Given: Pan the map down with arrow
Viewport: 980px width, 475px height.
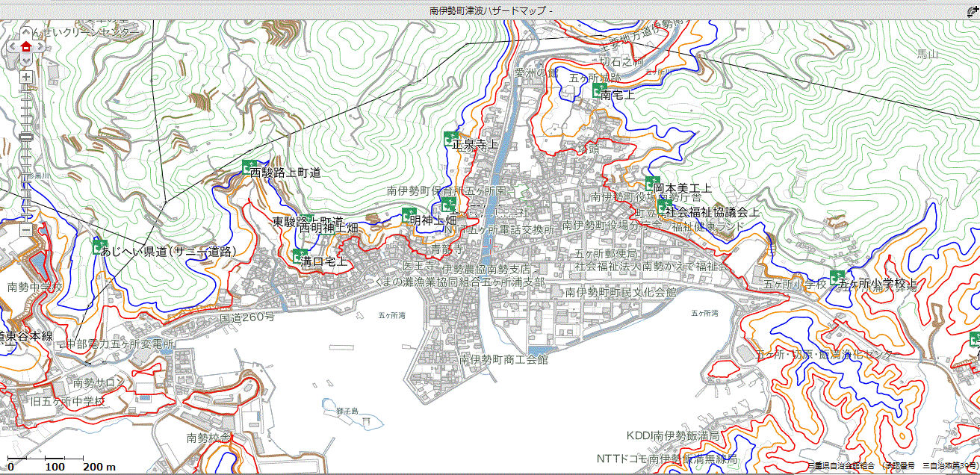Looking at the screenshot, I should point(26,58).
